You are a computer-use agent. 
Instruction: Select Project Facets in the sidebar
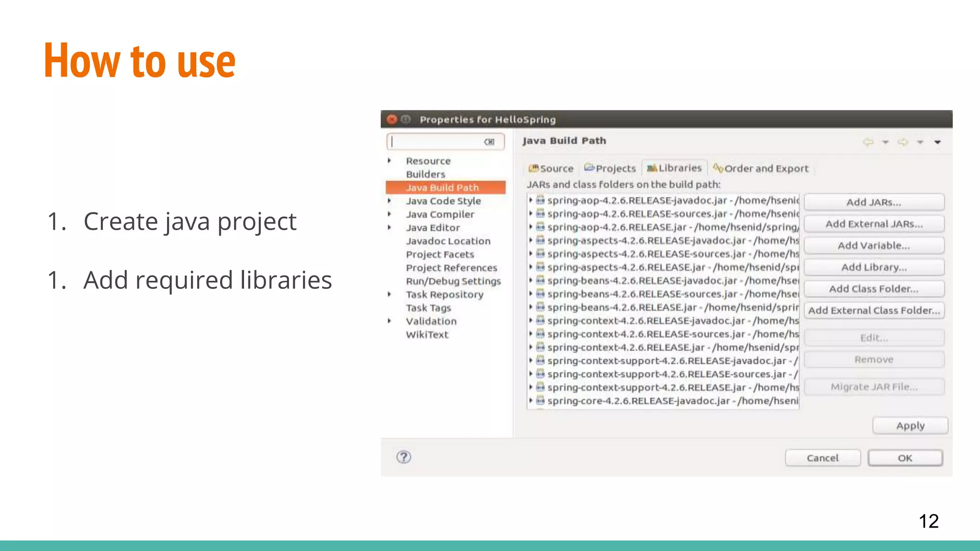point(440,254)
